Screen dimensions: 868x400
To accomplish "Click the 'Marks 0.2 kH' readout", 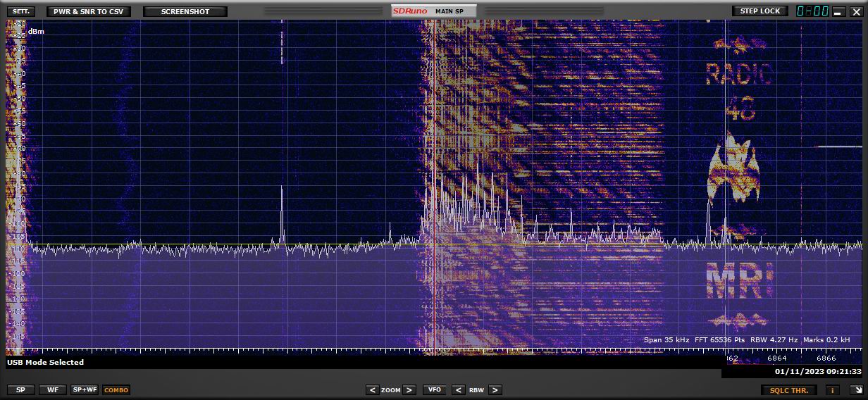I will coord(826,339).
